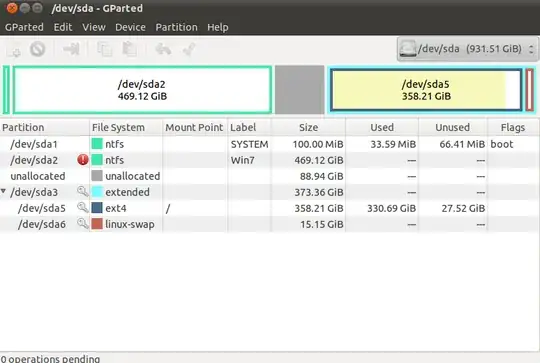
Task: Click the 100.00 MiB size value
Action: click(318, 144)
